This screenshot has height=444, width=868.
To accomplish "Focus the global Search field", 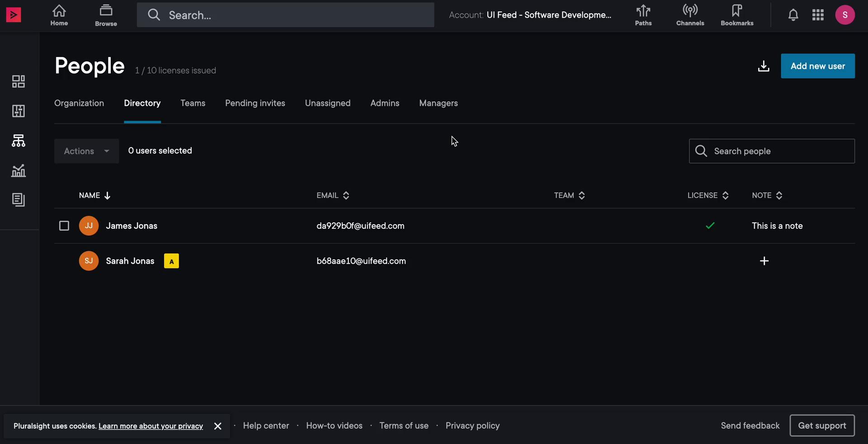I will click(x=285, y=15).
